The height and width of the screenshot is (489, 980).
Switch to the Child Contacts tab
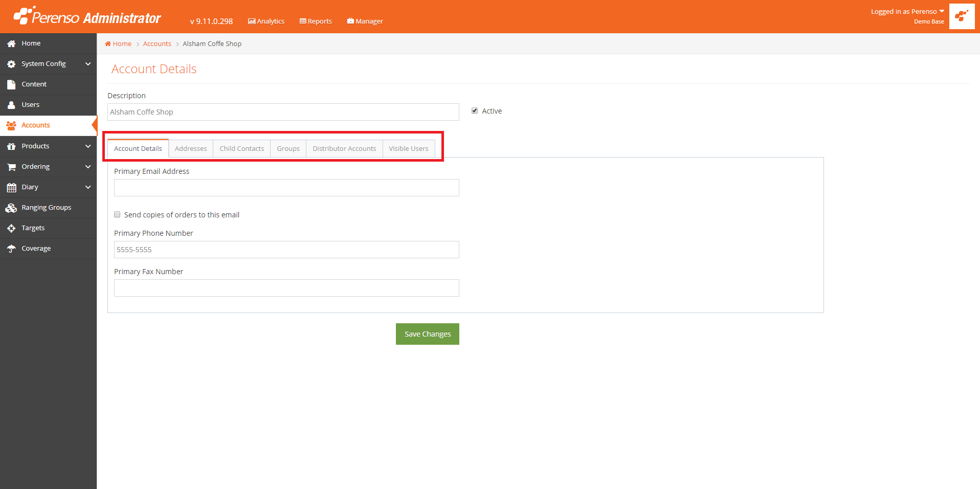[x=242, y=149]
